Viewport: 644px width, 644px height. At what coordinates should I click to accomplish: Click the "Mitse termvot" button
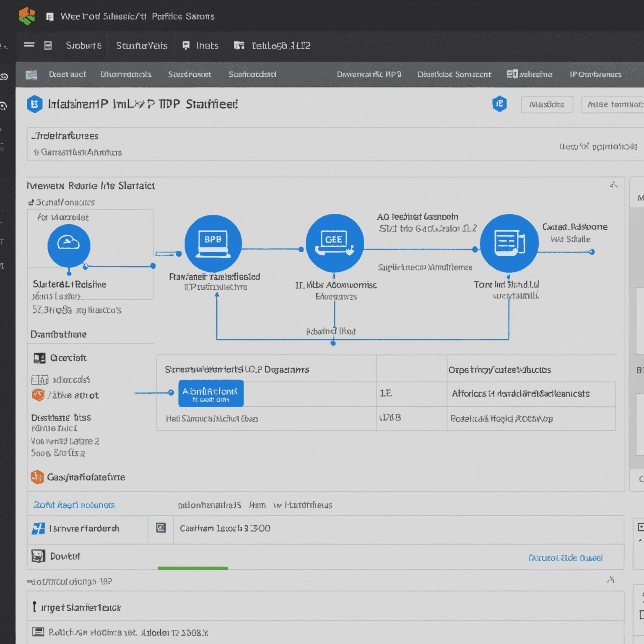click(613, 104)
